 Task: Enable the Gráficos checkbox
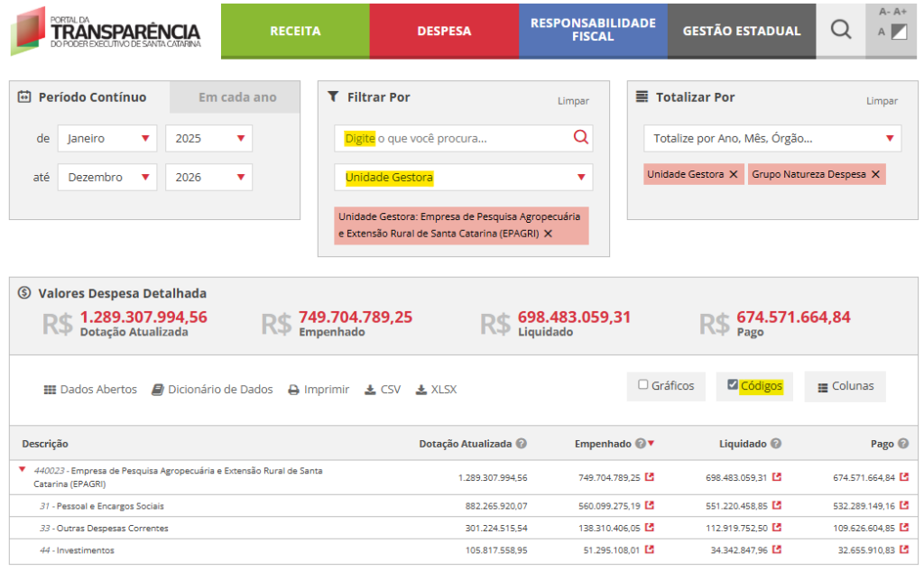[643, 385]
